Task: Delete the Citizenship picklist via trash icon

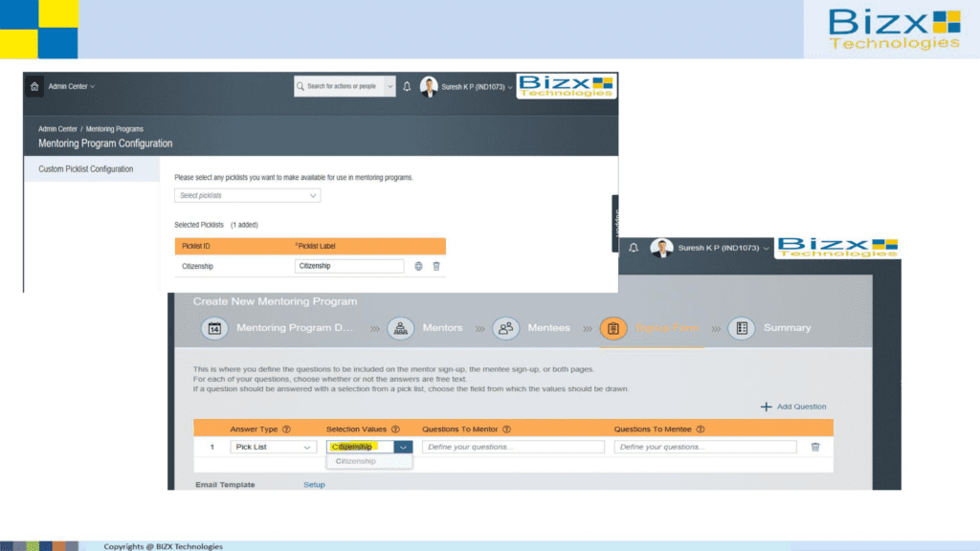Action: [436, 266]
